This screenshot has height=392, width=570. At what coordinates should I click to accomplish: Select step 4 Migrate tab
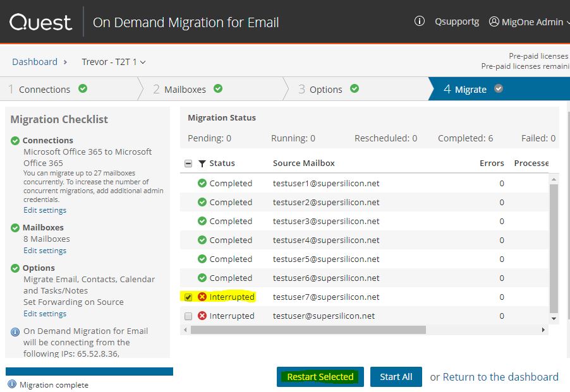(500, 89)
